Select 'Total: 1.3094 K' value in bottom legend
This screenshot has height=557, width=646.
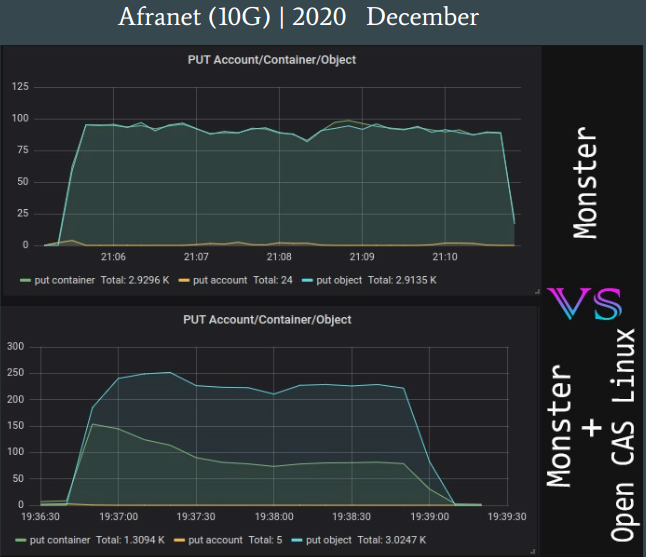(x=130, y=540)
